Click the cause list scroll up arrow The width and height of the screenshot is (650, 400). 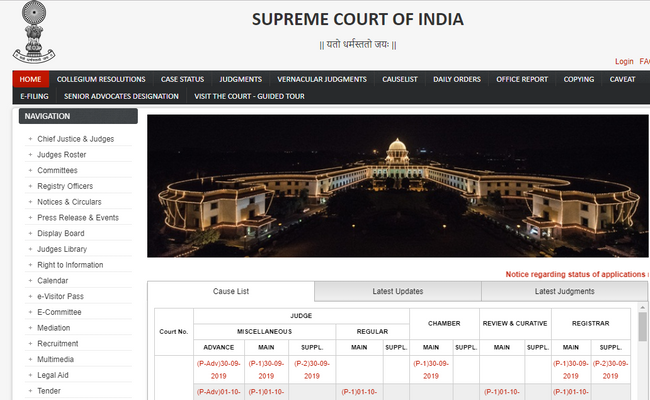coord(643,308)
